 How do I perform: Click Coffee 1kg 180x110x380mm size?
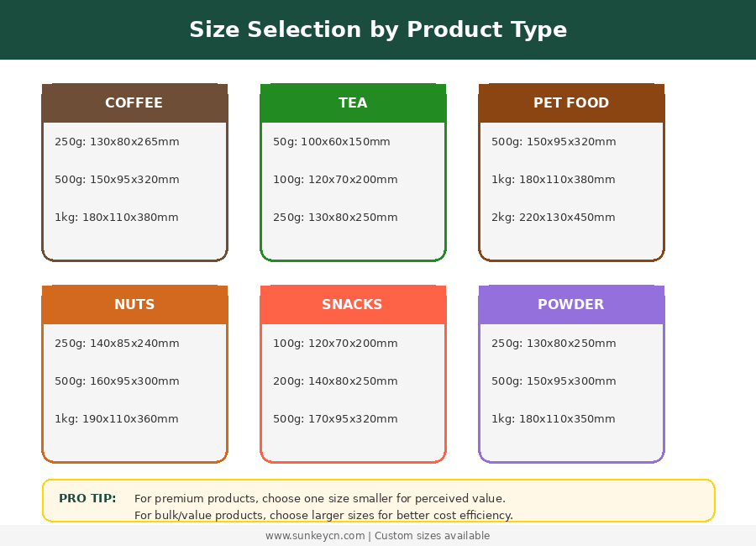point(117,218)
